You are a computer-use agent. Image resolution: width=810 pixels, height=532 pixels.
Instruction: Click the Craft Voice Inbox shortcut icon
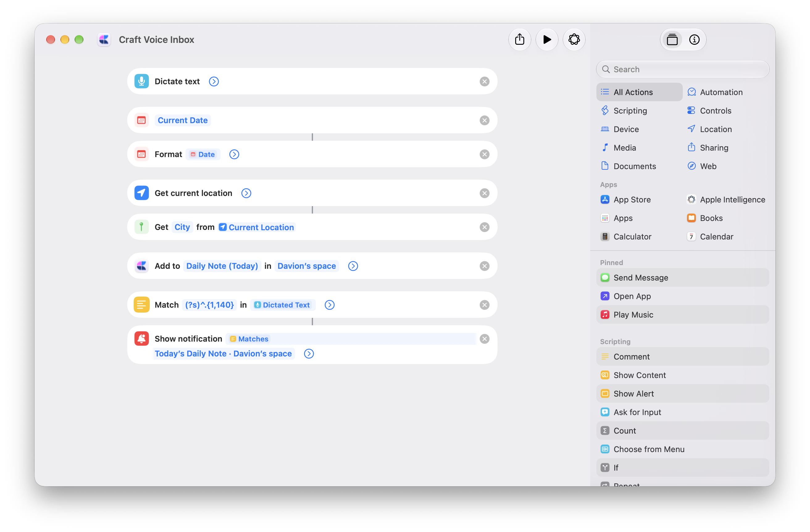coord(104,39)
